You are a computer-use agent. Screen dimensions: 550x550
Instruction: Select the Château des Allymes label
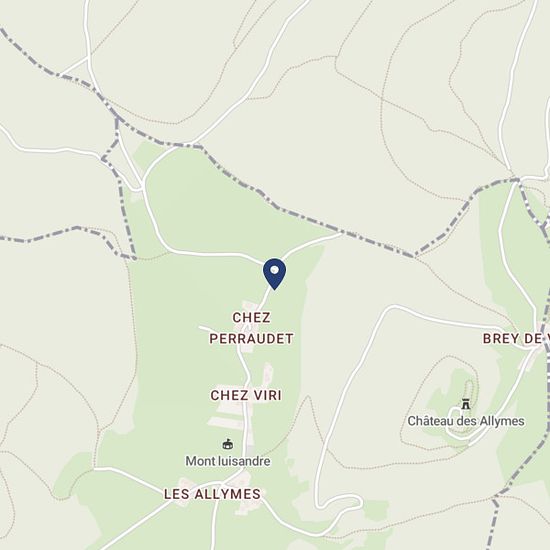click(466, 421)
